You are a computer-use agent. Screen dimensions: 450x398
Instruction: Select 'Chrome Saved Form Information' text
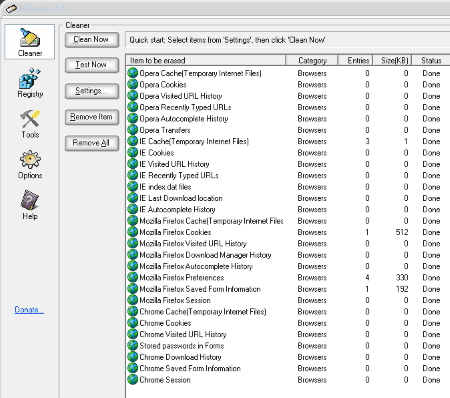click(x=190, y=368)
